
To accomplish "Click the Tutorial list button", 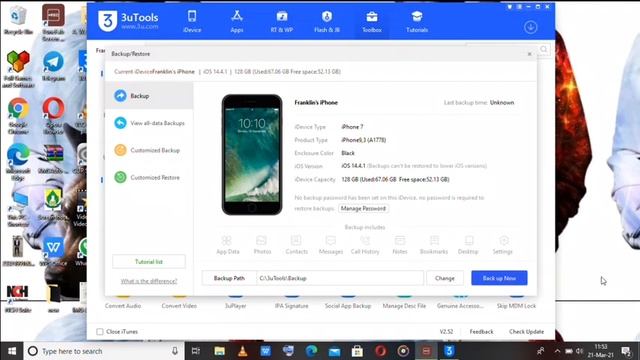I will tap(149, 262).
